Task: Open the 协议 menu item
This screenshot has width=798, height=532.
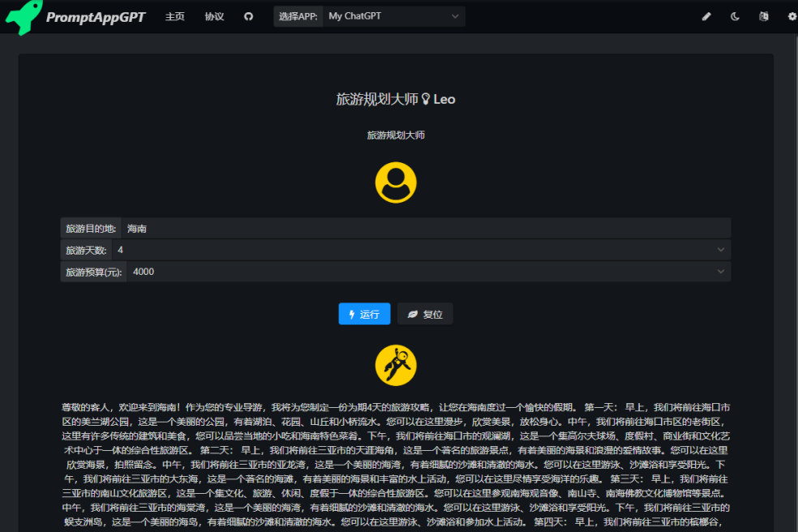Action: click(214, 17)
